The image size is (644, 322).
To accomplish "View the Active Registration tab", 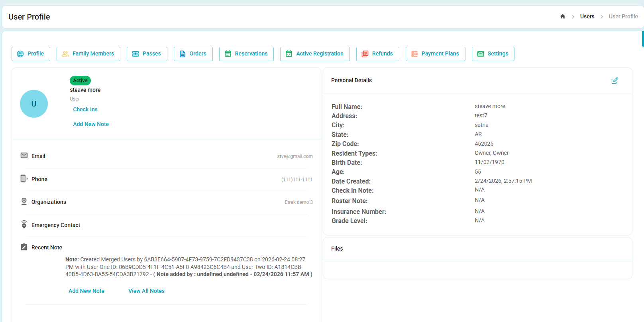I will pyautogui.click(x=315, y=54).
